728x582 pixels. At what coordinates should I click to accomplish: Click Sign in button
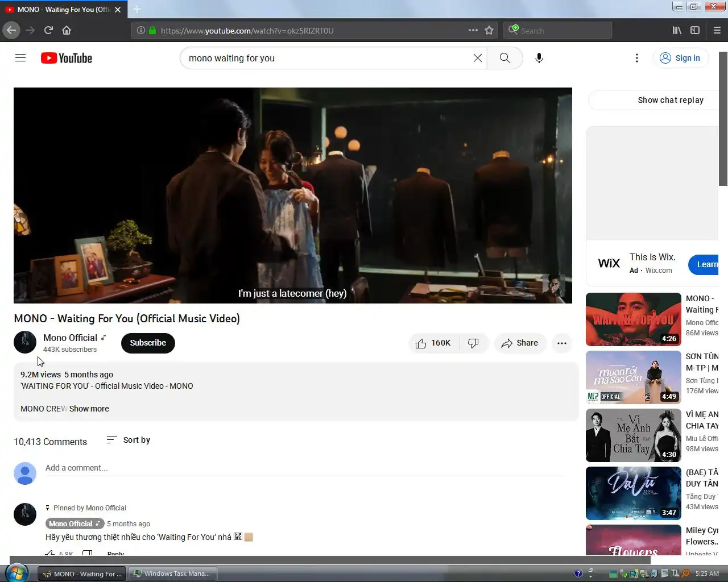(x=680, y=58)
